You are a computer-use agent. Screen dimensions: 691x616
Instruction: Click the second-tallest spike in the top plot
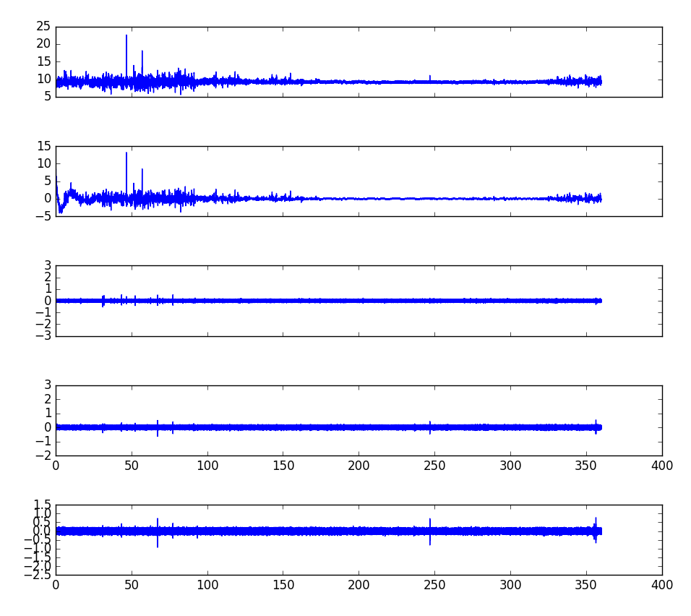coord(142,53)
